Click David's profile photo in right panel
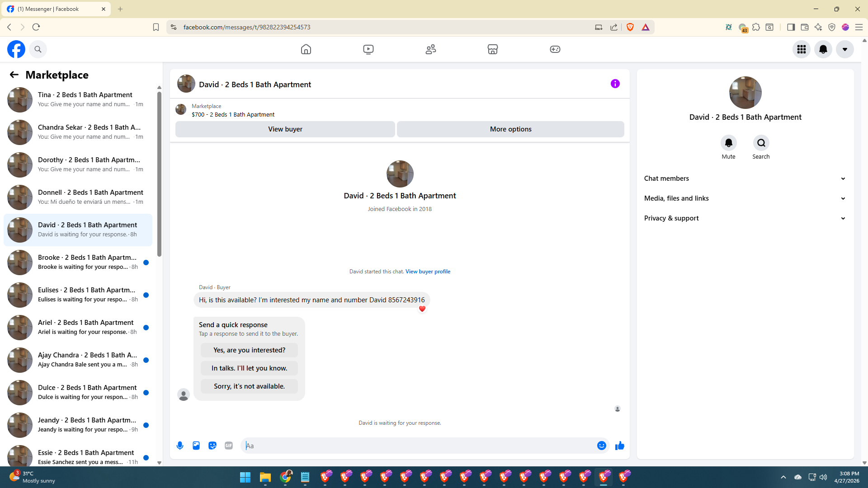868x488 pixels. point(745,93)
